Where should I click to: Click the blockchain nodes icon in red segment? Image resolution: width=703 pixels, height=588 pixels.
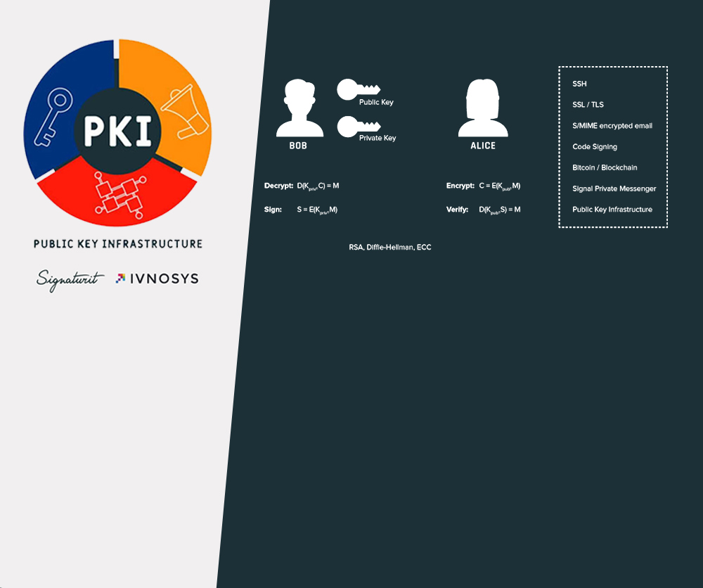click(x=119, y=195)
